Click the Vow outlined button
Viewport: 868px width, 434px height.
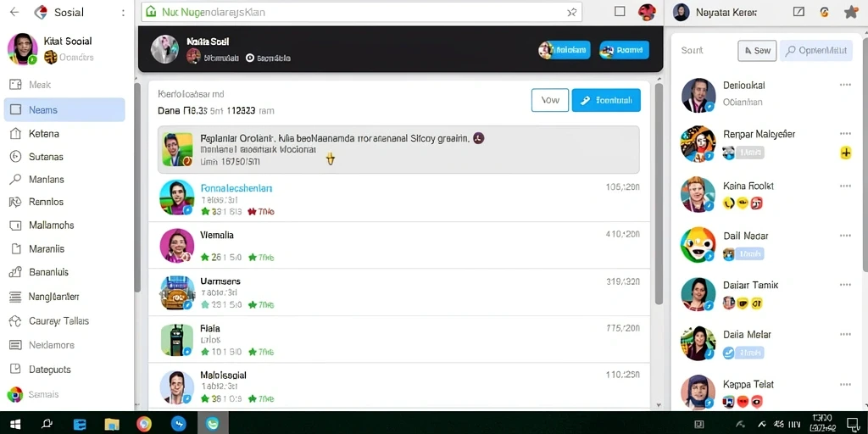pos(549,100)
